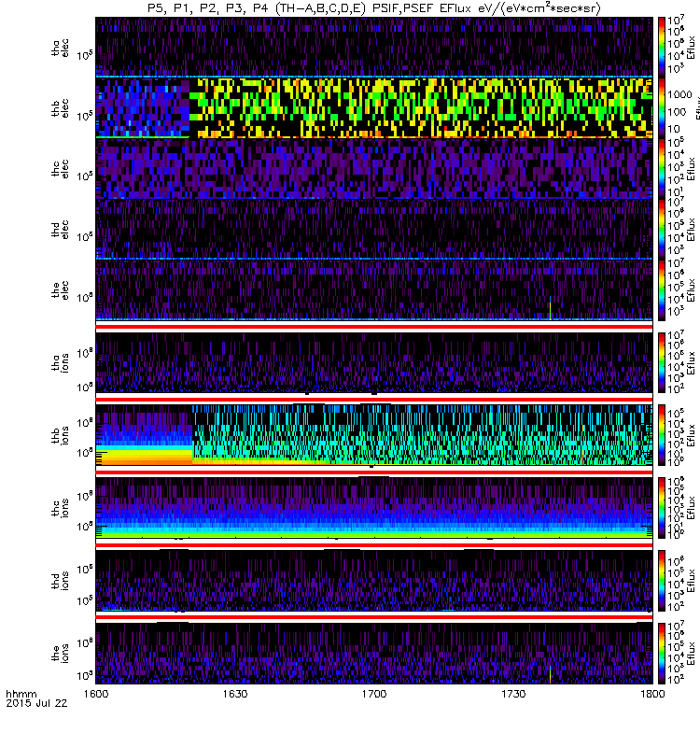700x747 pixels.
Task: Click the the ions color bar
Action: coord(662,654)
